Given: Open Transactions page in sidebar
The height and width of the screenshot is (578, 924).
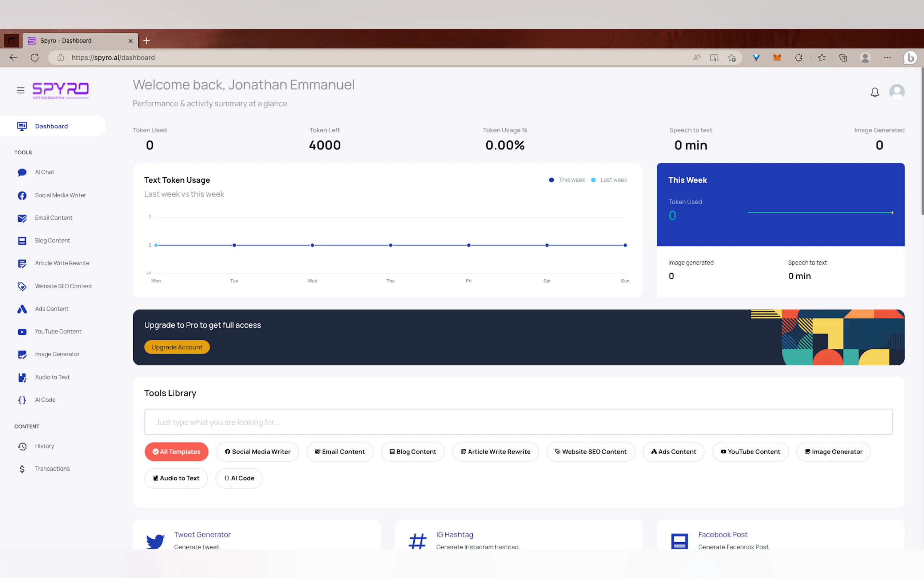Looking at the screenshot, I should 52,468.
